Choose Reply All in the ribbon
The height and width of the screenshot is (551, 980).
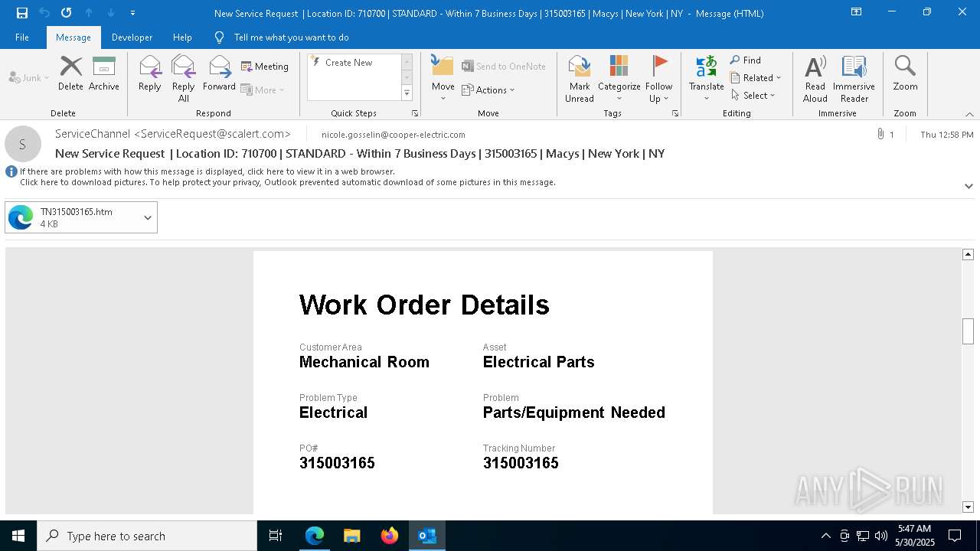(184, 78)
